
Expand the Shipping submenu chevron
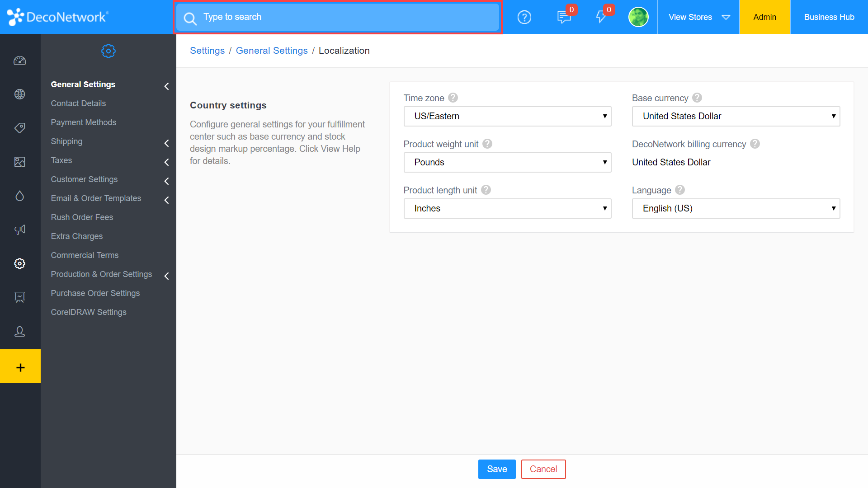point(166,143)
